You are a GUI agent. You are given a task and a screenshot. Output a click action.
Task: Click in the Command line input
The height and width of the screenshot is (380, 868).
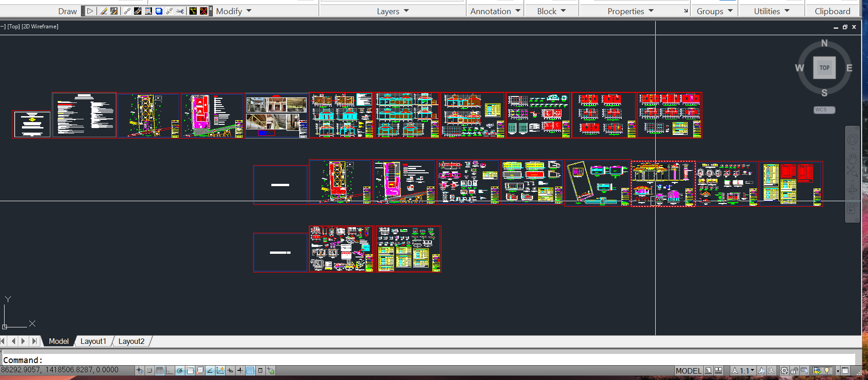pyautogui.click(x=412, y=360)
